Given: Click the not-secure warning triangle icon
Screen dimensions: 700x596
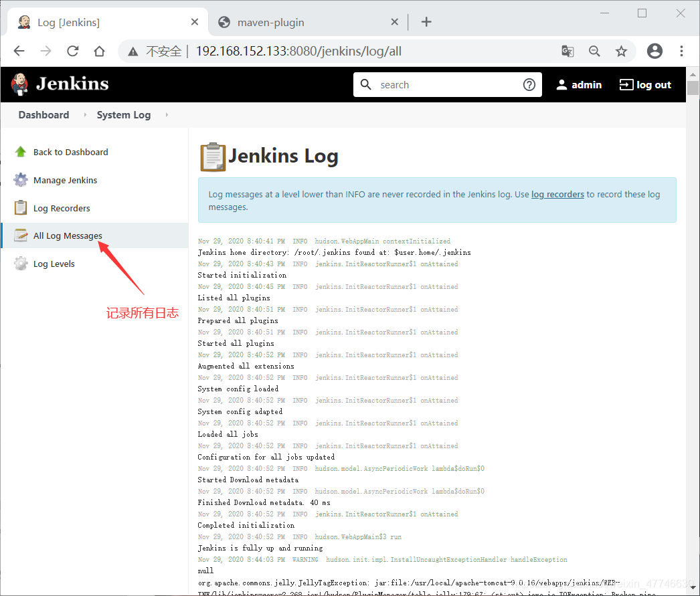Looking at the screenshot, I should (133, 52).
